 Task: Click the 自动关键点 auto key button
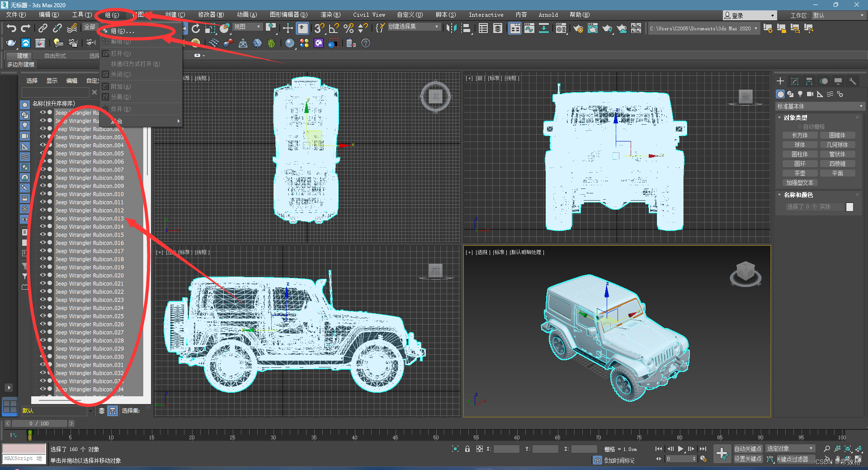pos(748,448)
